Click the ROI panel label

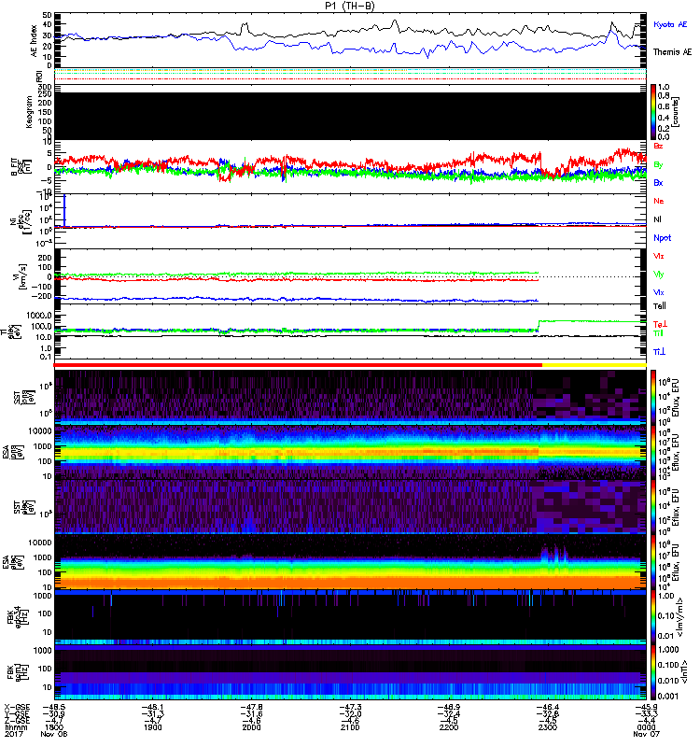tap(39, 76)
